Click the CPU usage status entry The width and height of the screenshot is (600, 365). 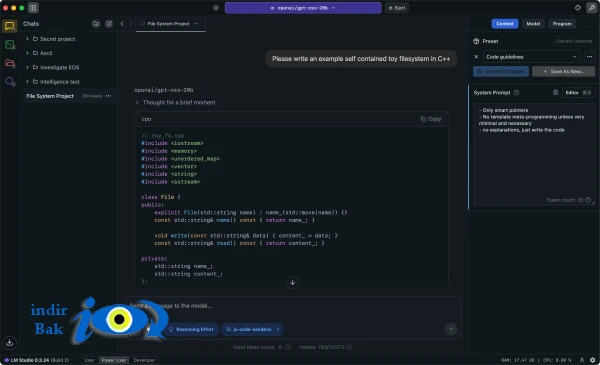click(557, 360)
